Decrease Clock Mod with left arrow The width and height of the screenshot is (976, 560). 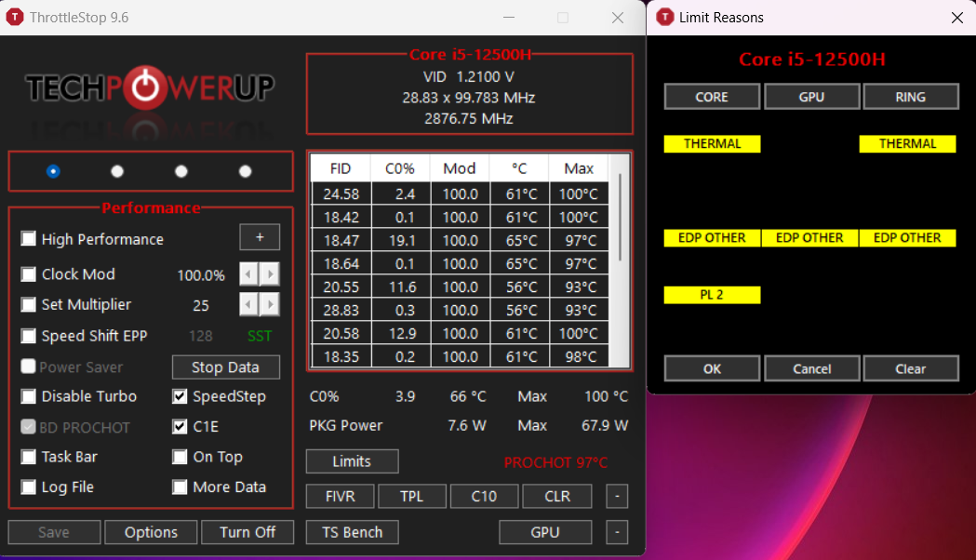point(249,273)
